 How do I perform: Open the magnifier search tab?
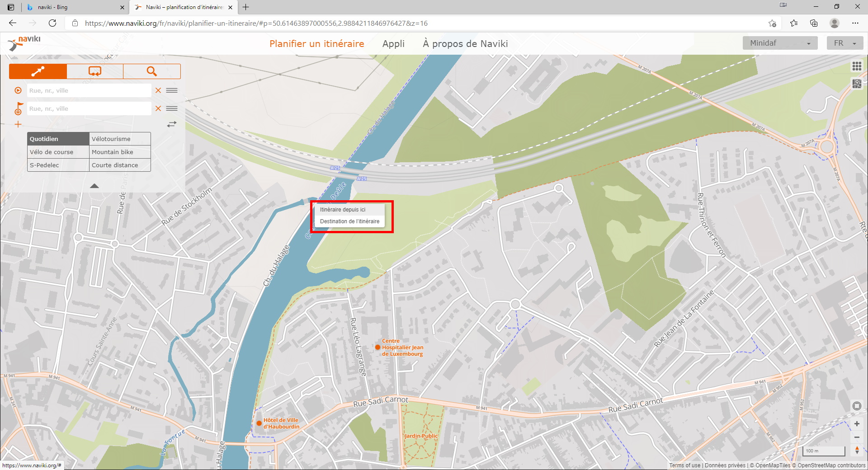[151, 71]
